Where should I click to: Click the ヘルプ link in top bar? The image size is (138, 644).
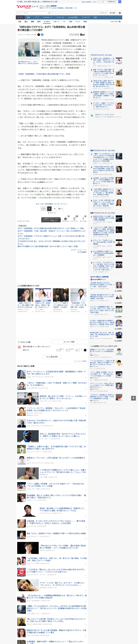coord(94,2)
